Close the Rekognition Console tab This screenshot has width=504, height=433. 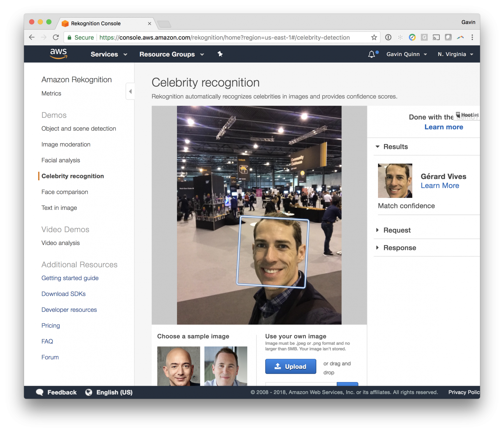(x=150, y=24)
